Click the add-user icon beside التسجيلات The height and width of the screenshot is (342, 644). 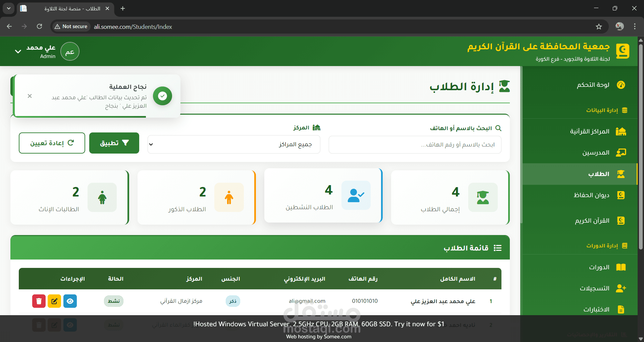pos(621,288)
